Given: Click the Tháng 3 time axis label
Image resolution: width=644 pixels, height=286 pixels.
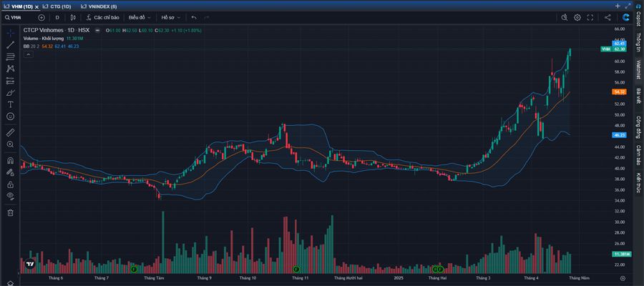Looking at the screenshot, I should pyautogui.click(x=483, y=278).
